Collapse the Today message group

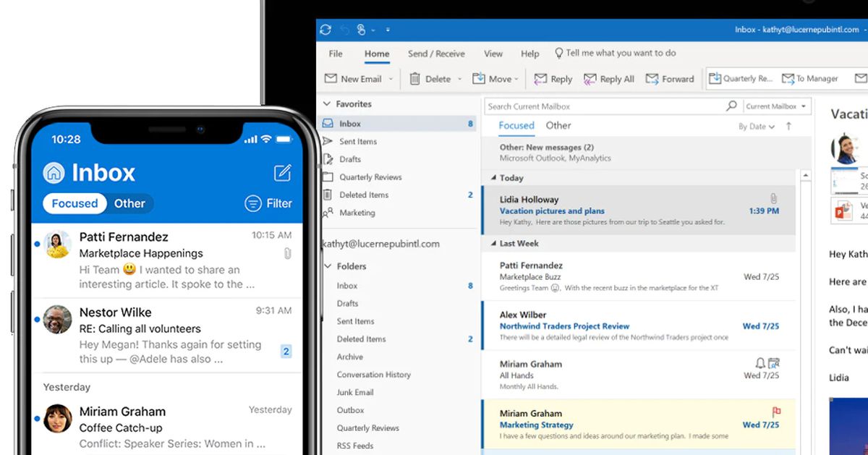tap(493, 178)
